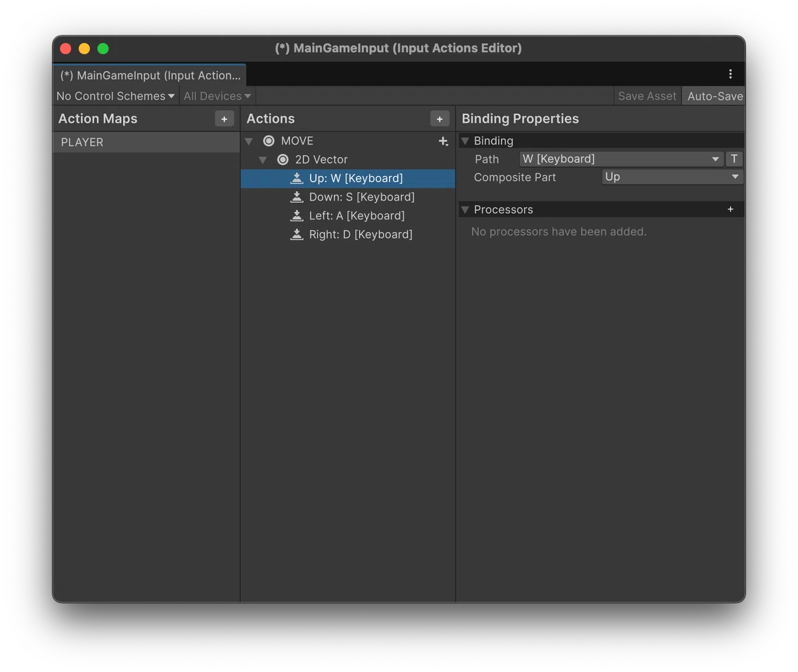Screen dimensions: 798x672
Task: Click the Actions panel header
Action: pos(271,118)
